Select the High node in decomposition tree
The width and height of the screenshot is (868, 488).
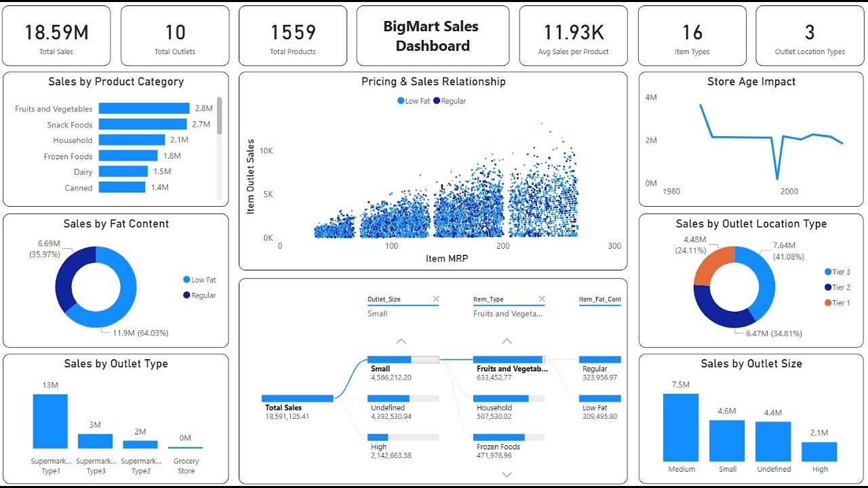click(403, 437)
